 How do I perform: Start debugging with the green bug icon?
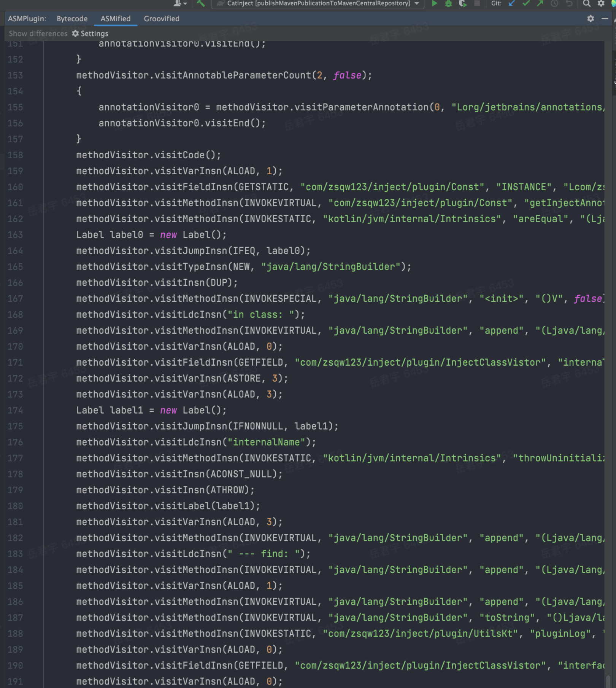click(449, 3)
